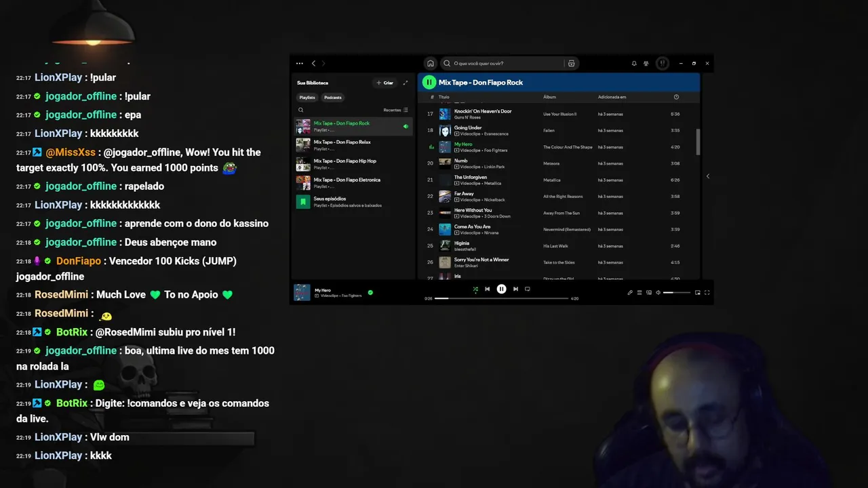Open the play queue icon
Screen dimensions: 868x488
[x=639, y=293]
